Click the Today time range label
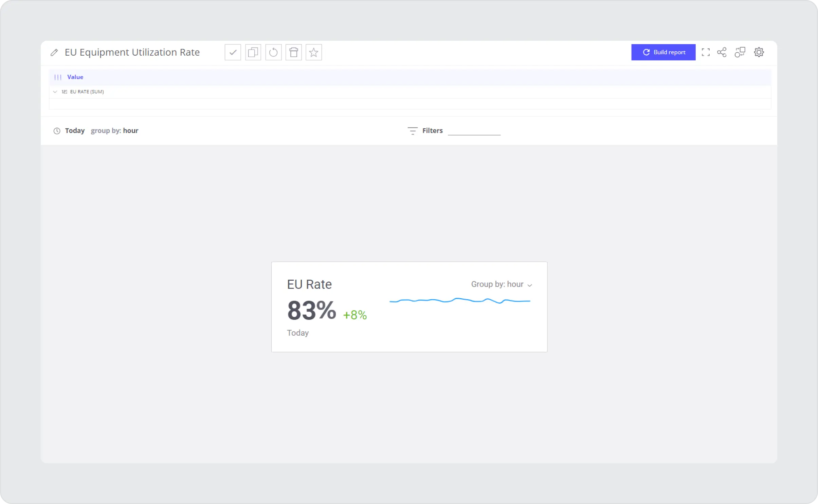 [75, 131]
